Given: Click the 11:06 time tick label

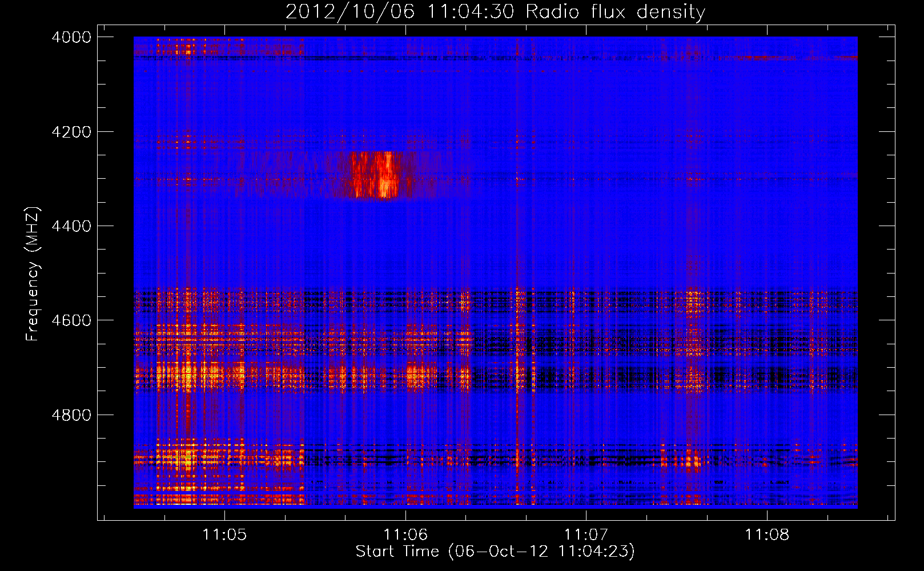Looking at the screenshot, I should tap(405, 534).
